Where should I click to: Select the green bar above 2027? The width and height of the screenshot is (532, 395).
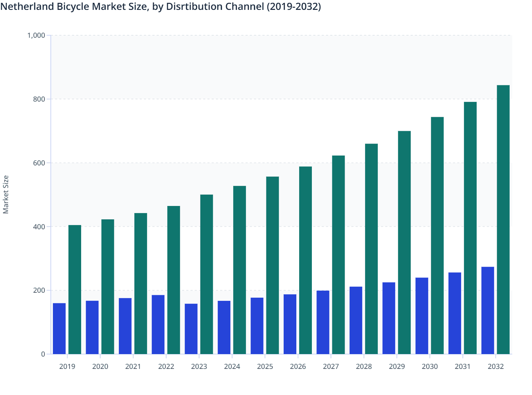click(338, 254)
